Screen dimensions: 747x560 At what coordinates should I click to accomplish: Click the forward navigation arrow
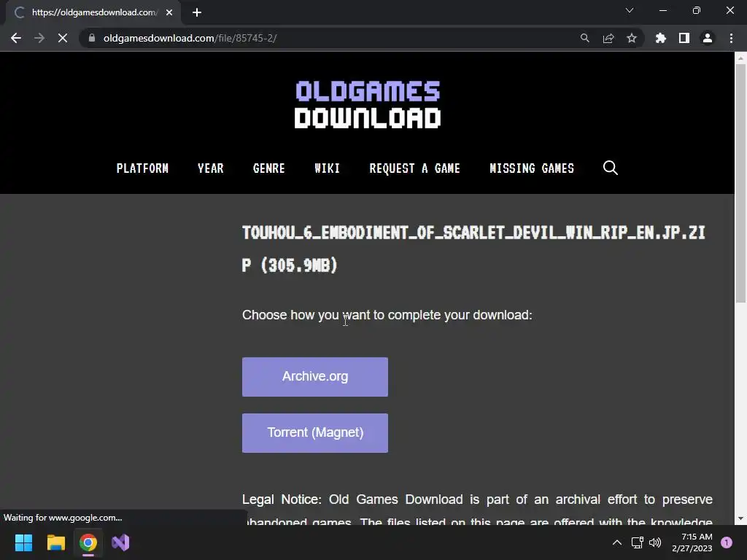[39, 38]
